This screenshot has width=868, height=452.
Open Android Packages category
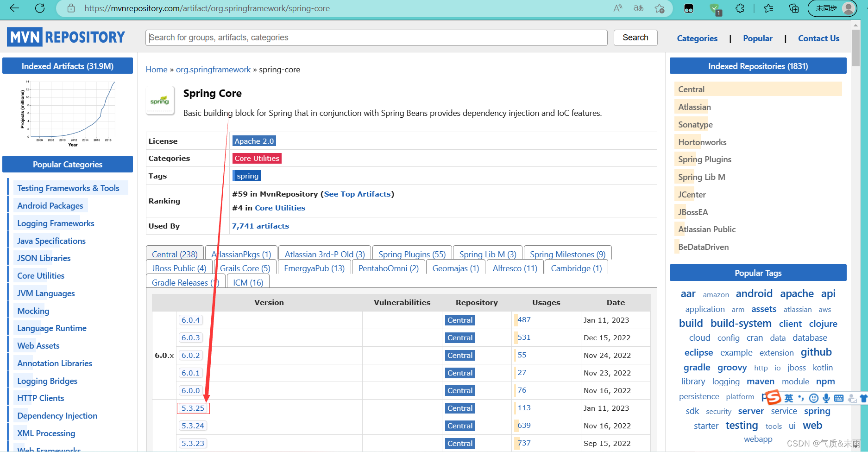pyautogui.click(x=50, y=206)
